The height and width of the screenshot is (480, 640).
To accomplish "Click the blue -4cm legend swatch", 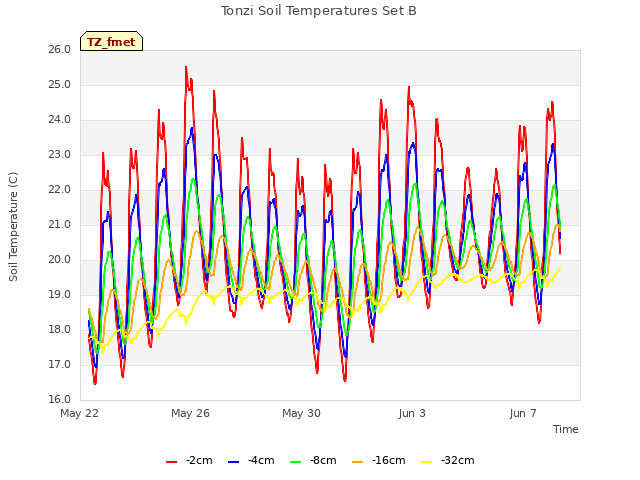I will pos(233,462).
